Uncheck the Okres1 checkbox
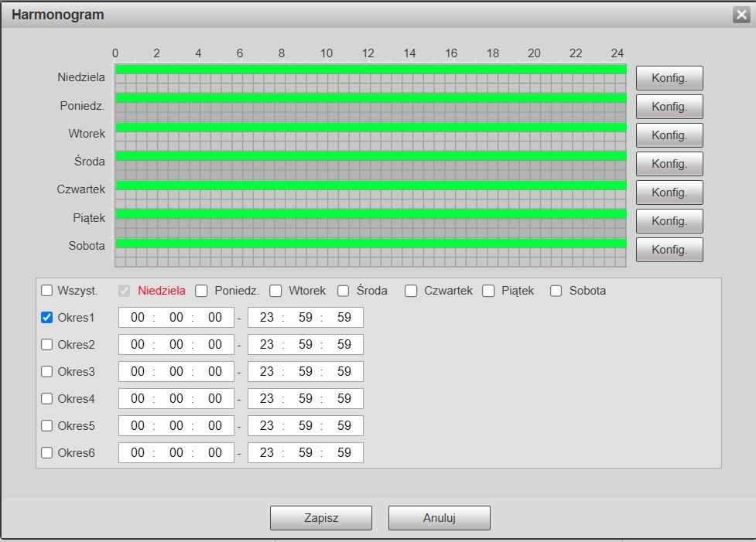The width and height of the screenshot is (756, 542). point(46,318)
